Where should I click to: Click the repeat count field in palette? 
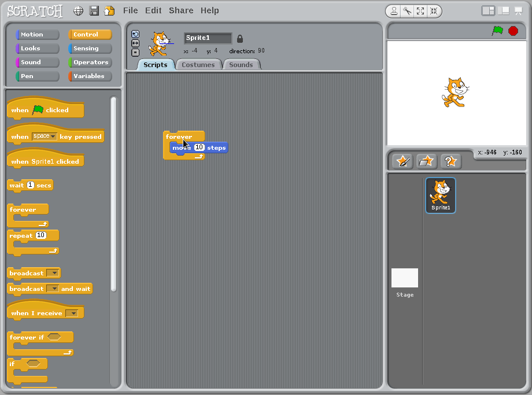tap(40, 235)
